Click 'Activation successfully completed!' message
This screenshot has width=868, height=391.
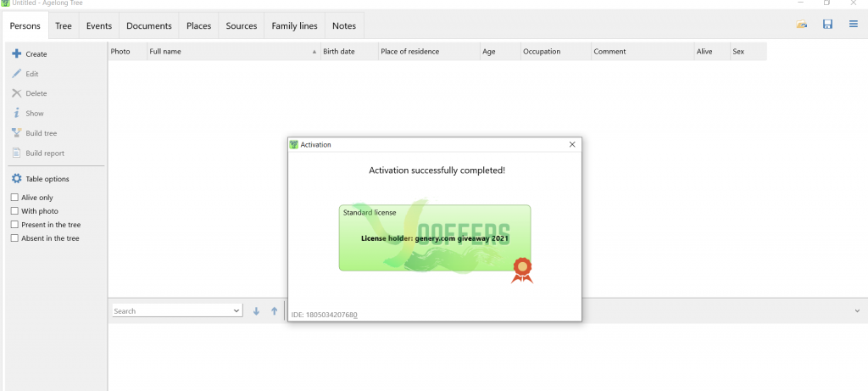[437, 170]
